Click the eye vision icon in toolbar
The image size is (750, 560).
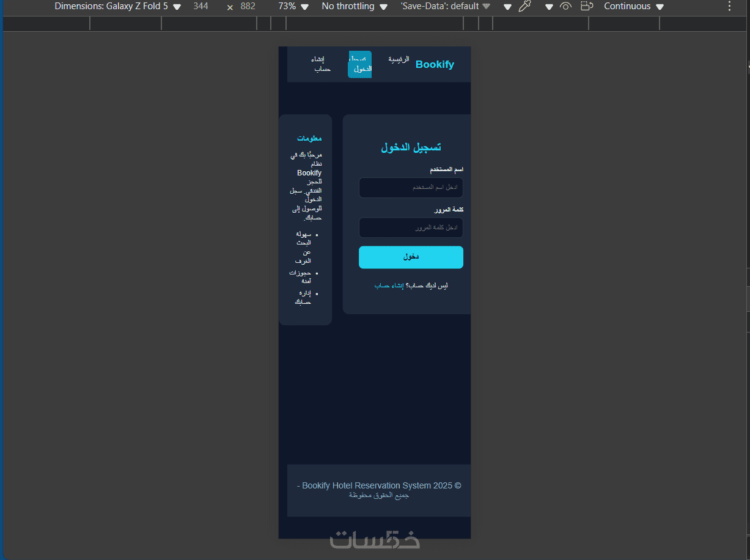click(x=565, y=6)
